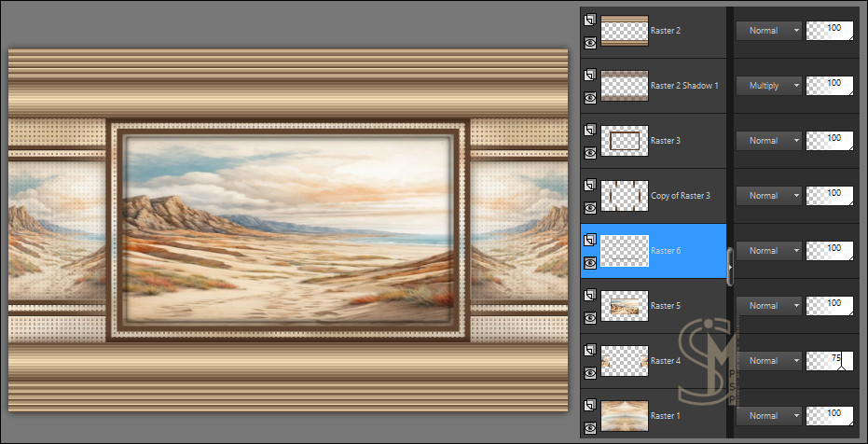Click the Raster 3 layer thumbnail

pyautogui.click(x=625, y=141)
